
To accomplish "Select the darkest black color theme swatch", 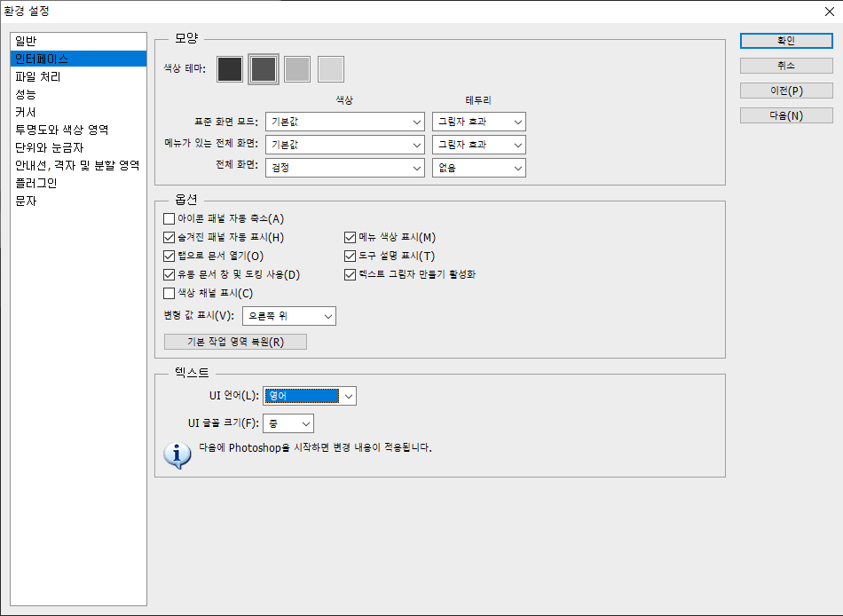I will point(230,69).
